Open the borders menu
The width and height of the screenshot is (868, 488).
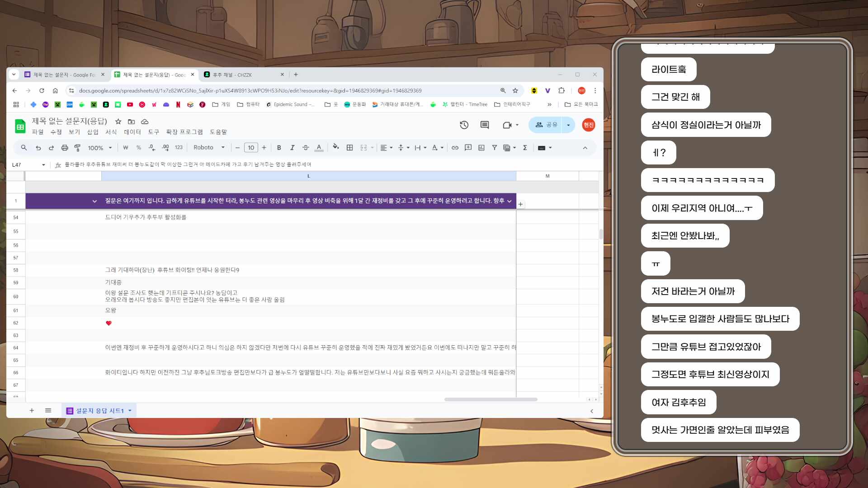pyautogui.click(x=349, y=148)
